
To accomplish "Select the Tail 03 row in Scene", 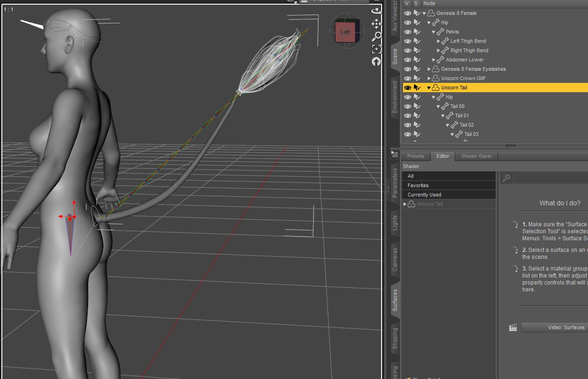I will click(x=495, y=134).
